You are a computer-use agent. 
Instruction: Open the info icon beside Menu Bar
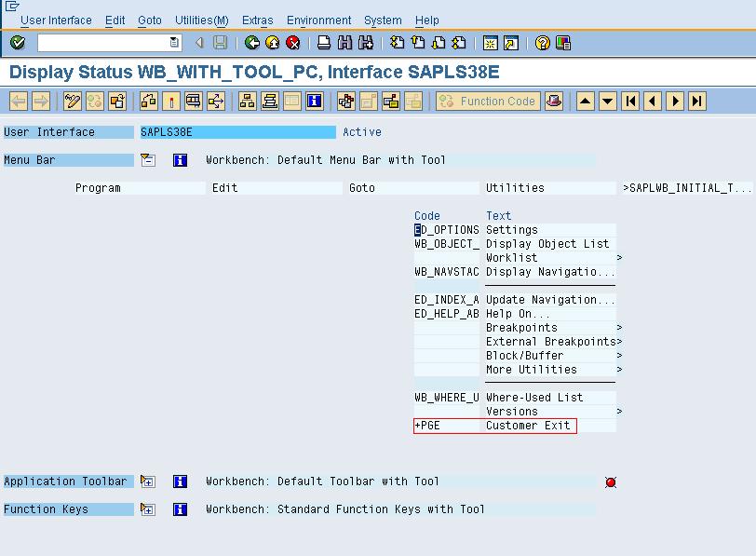pyautogui.click(x=180, y=158)
